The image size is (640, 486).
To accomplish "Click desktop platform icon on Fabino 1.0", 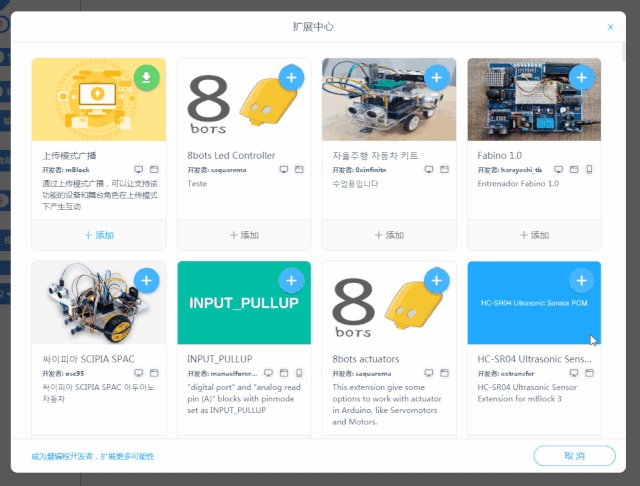I will pyautogui.click(x=559, y=169).
